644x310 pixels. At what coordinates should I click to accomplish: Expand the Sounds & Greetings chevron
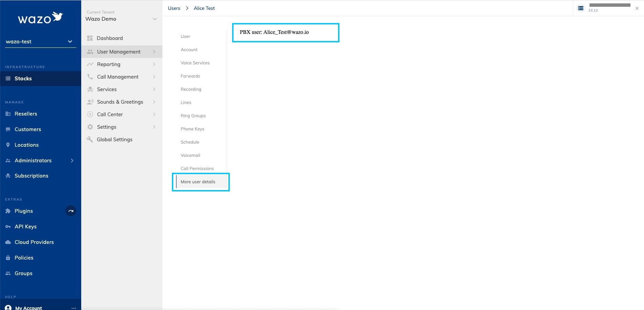154,102
